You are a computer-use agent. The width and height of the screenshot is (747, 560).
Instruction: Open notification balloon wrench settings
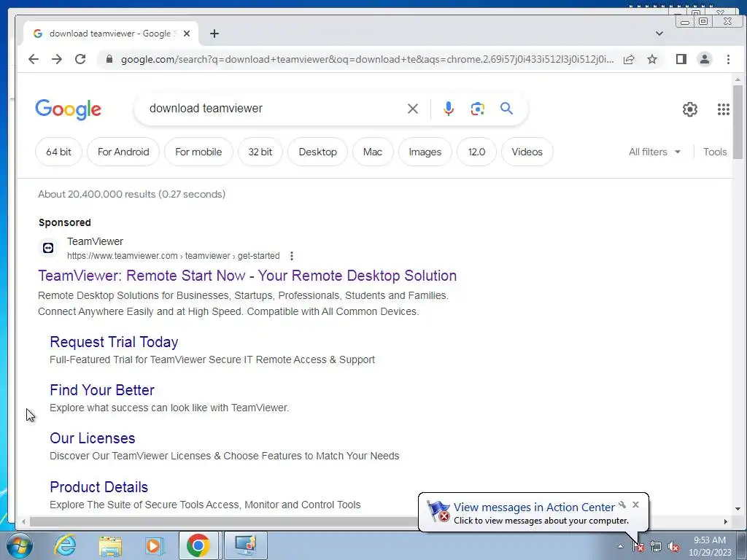[622, 505]
